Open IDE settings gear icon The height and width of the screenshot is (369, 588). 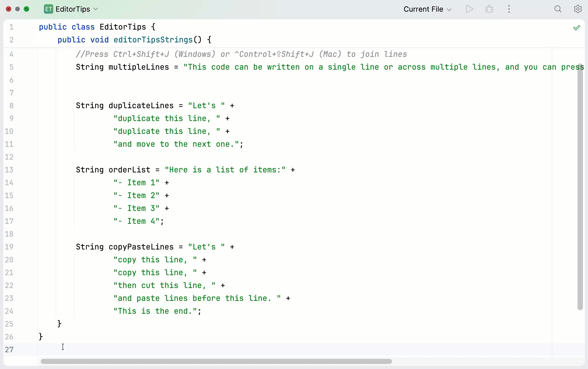578,9
